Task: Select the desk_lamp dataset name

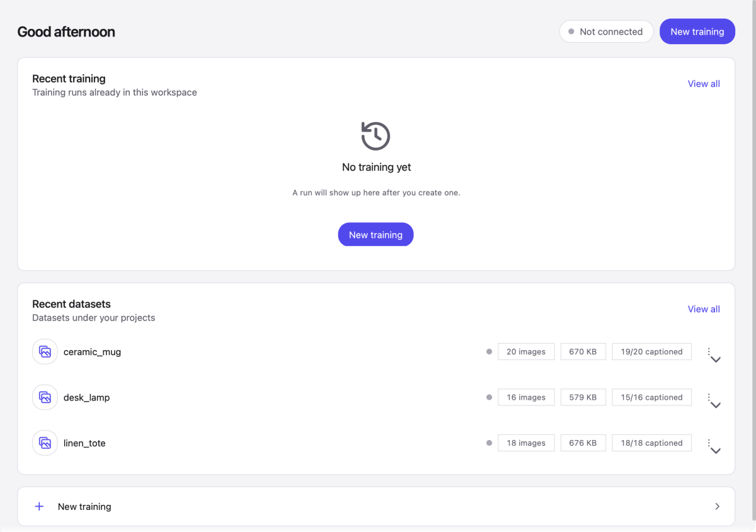Action: click(x=86, y=398)
